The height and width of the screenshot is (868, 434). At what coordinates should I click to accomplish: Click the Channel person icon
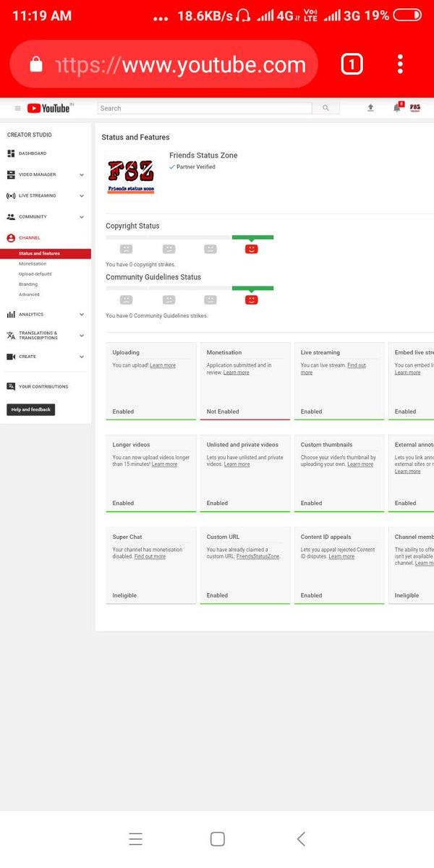pos(11,238)
